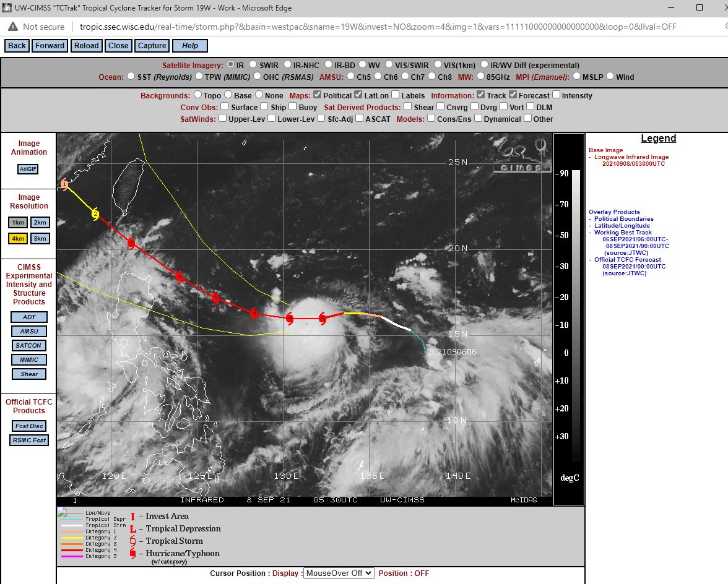Open the experimental Shear product
728x584 pixels.
point(28,374)
